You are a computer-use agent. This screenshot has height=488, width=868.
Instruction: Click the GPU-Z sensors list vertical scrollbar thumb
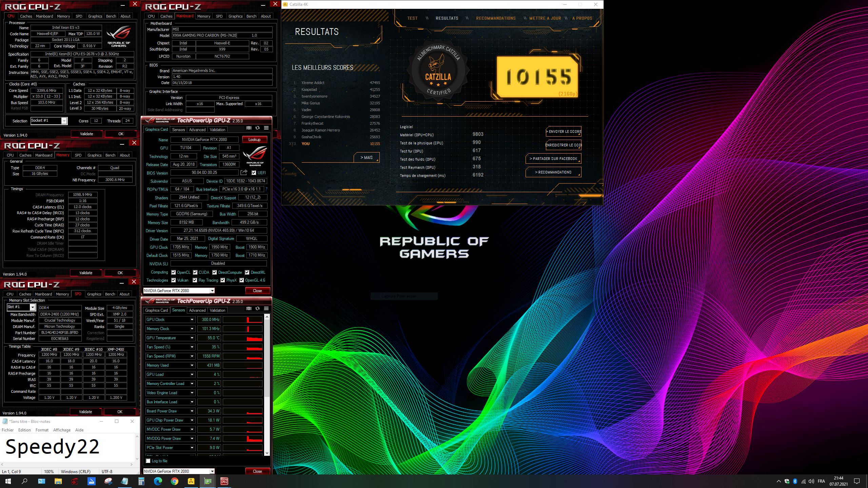(x=267, y=358)
